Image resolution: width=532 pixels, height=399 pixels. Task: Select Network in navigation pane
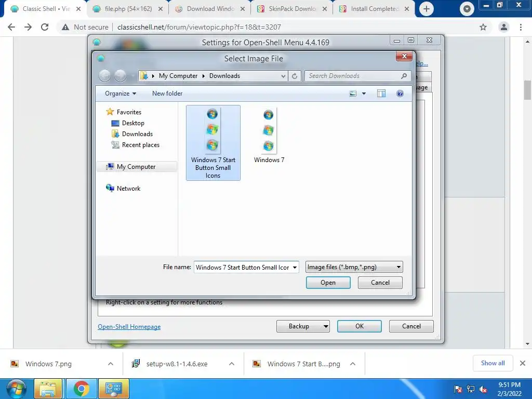click(x=123, y=188)
